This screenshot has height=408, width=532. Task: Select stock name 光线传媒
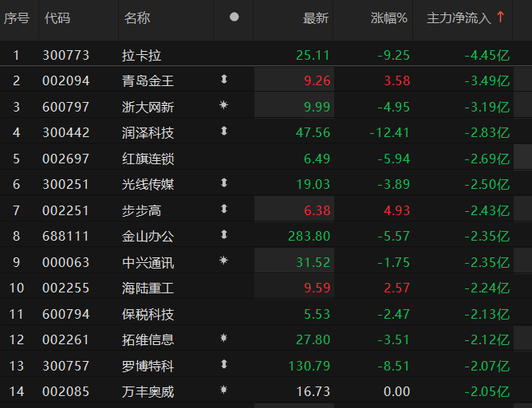(x=148, y=185)
